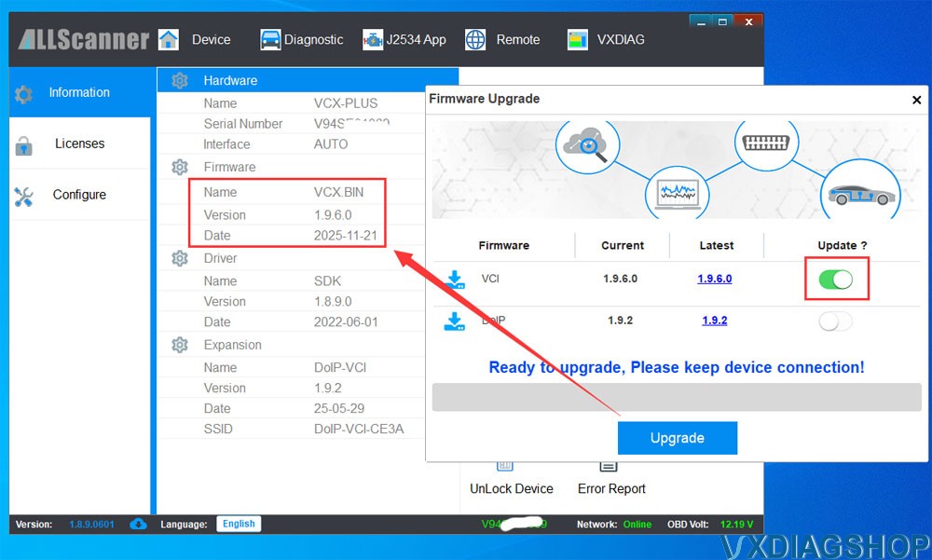Click the VXDIAG icon in top bar

coord(577,40)
